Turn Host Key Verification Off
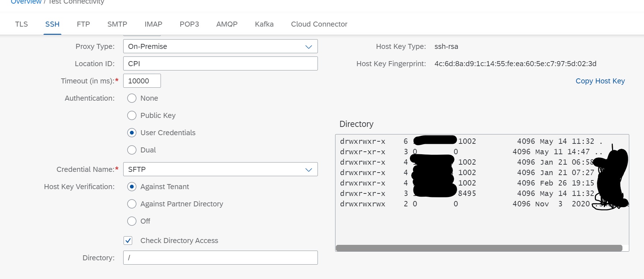Image resolution: width=644 pixels, height=279 pixels. click(132, 221)
